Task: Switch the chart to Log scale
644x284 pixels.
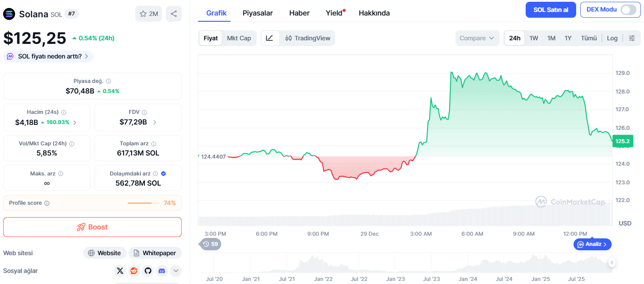Action: click(612, 38)
